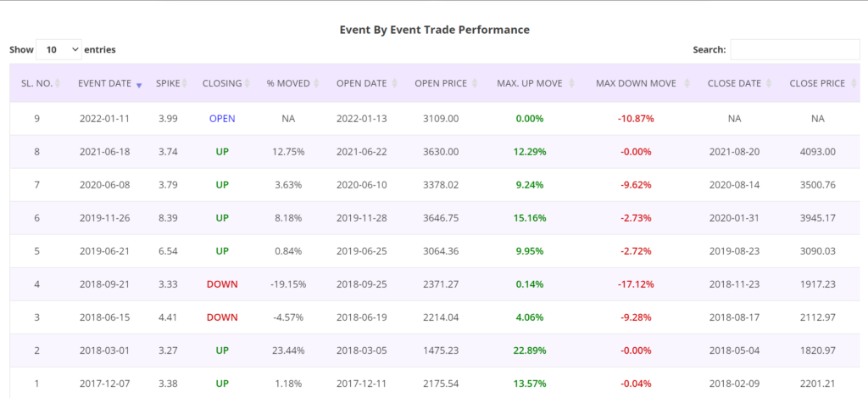The image size is (868, 398).
Task: Click the CLOSING column sort icon
Action: (248, 84)
